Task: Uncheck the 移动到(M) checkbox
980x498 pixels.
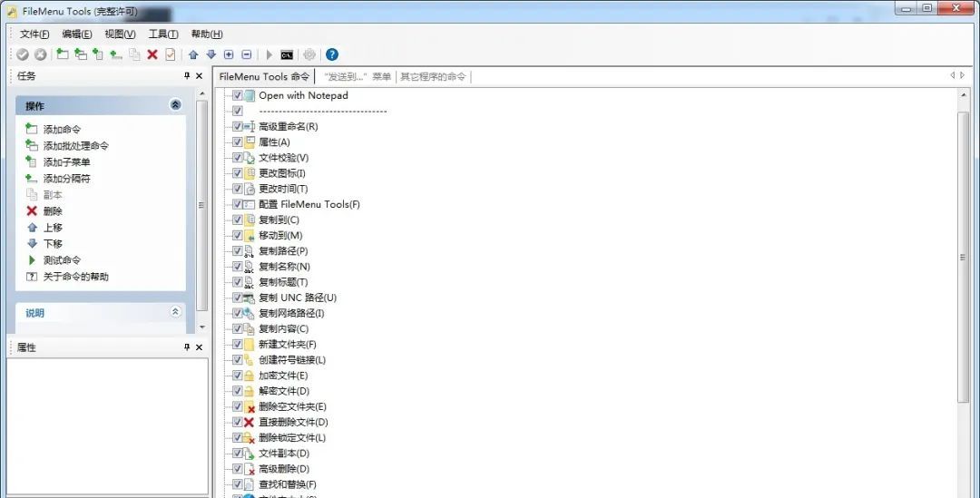Action: coord(238,236)
